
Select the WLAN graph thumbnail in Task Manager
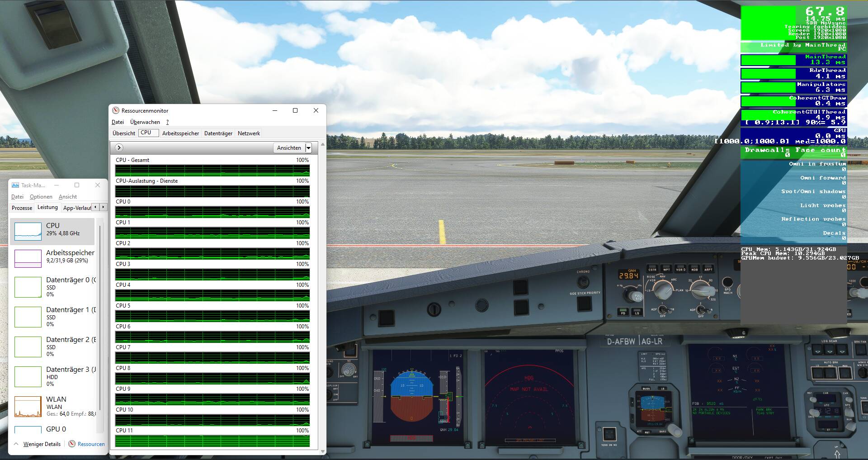point(28,407)
